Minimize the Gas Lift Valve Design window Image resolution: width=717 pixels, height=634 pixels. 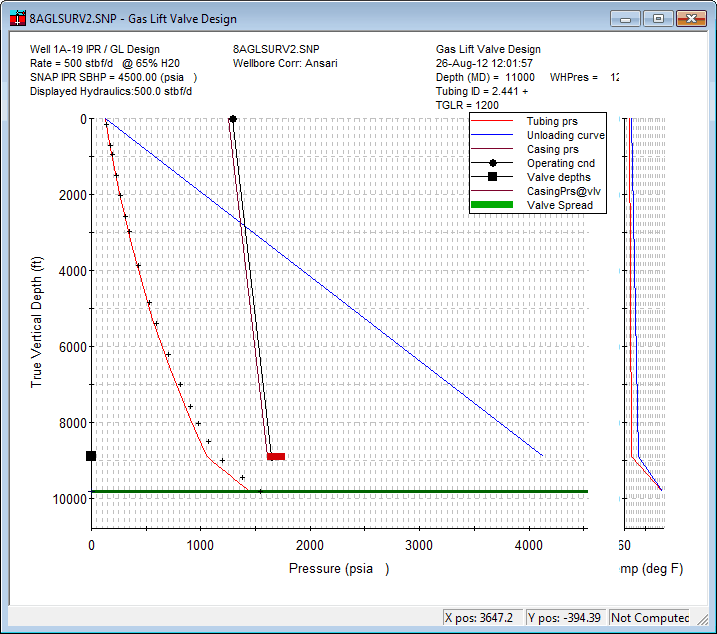pyautogui.click(x=626, y=18)
